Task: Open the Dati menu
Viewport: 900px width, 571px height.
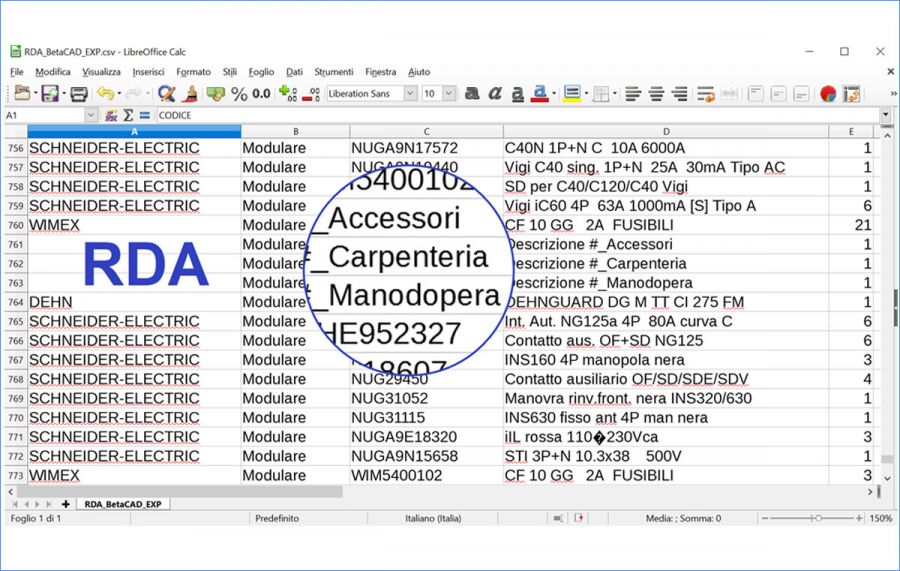Action: pos(294,72)
